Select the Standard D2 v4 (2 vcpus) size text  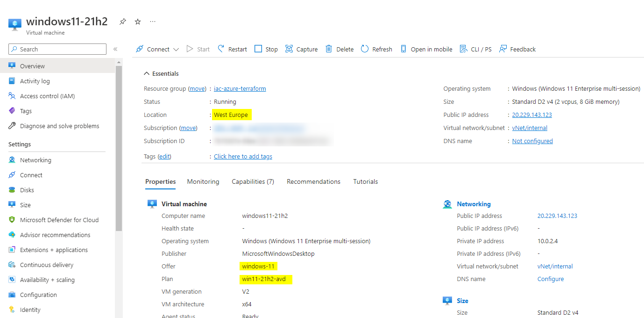pyautogui.click(x=566, y=101)
